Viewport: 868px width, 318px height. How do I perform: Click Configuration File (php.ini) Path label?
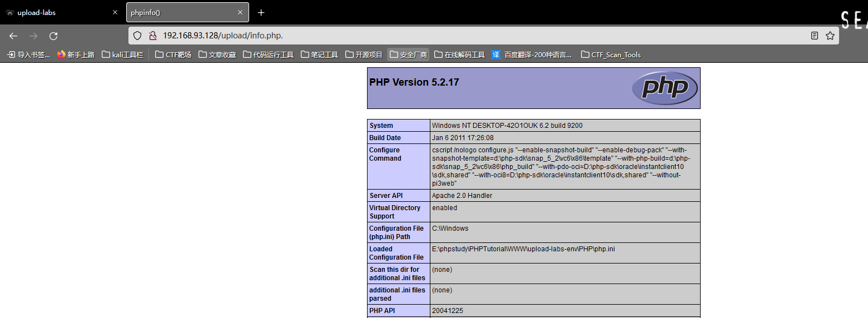396,232
